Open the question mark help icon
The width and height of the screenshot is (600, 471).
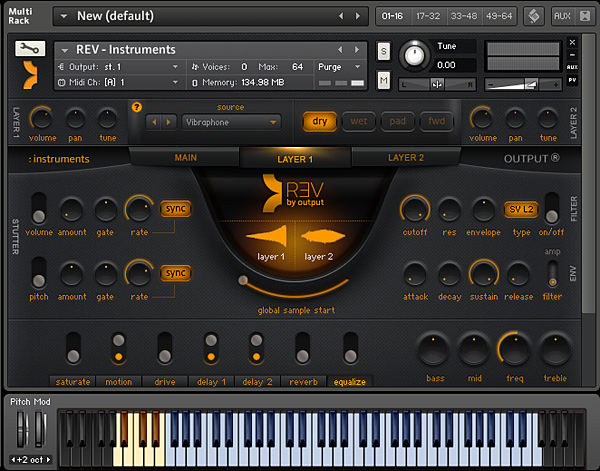coord(137,107)
